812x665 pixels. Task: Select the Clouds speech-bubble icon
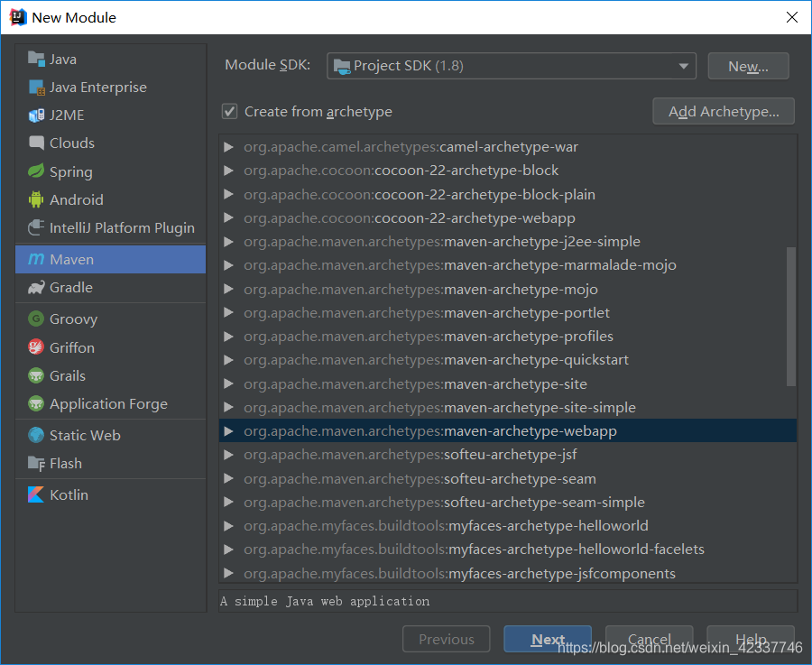point(36,143)
